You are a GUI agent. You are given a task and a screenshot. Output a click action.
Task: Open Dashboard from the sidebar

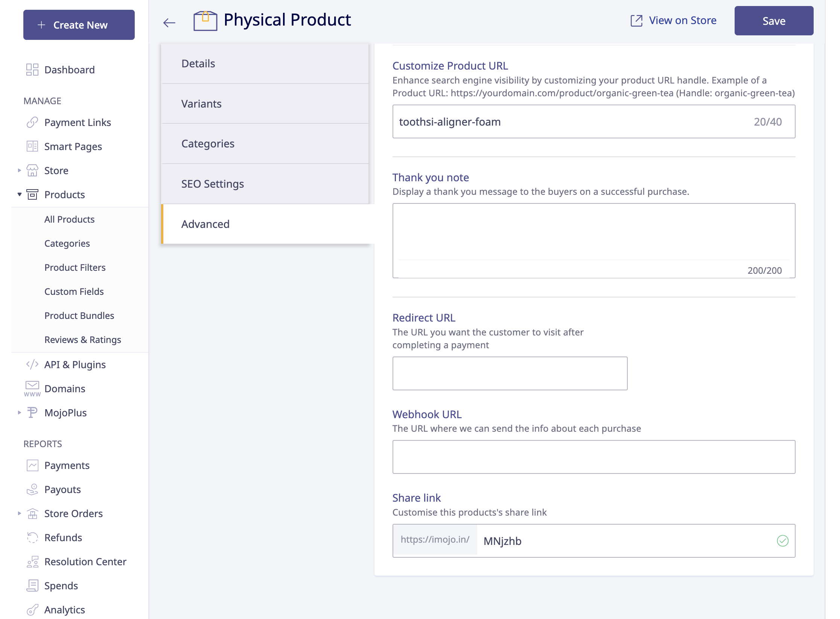pos(69,70)
